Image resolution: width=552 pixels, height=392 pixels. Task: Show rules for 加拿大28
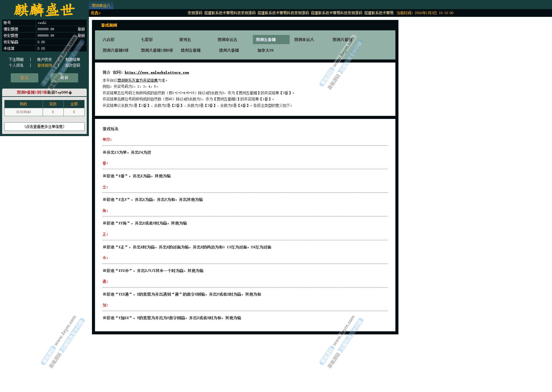tap(265, 51)
